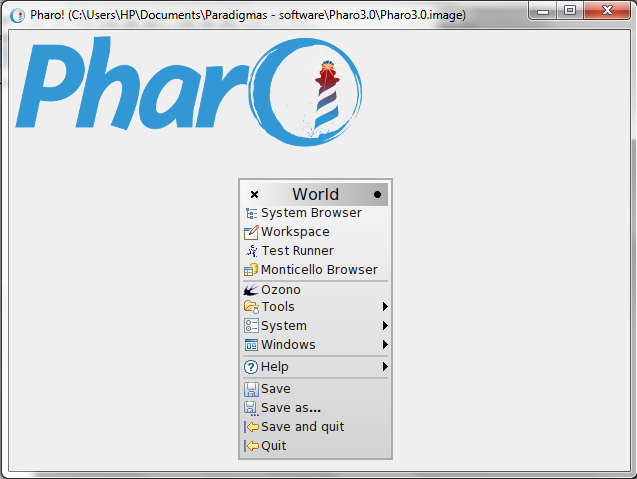Close the Pharo application window
The width and height of the screenshot is (637, 479).
[x=607, y=11]
